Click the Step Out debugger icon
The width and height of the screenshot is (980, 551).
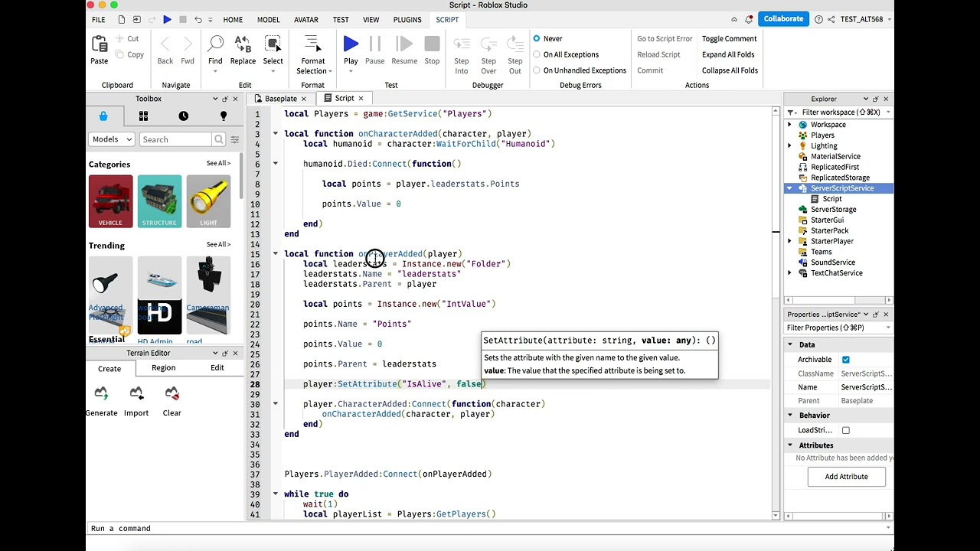pos(515,44)
